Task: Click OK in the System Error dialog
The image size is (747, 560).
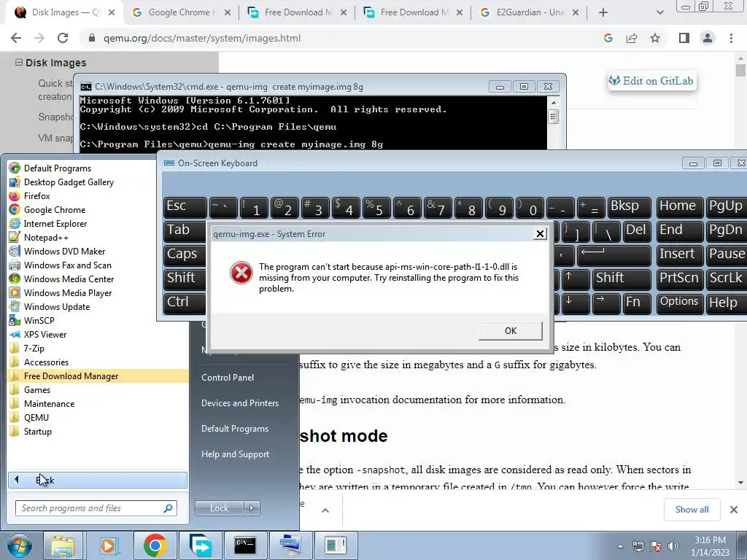Action: pos(510,330)
